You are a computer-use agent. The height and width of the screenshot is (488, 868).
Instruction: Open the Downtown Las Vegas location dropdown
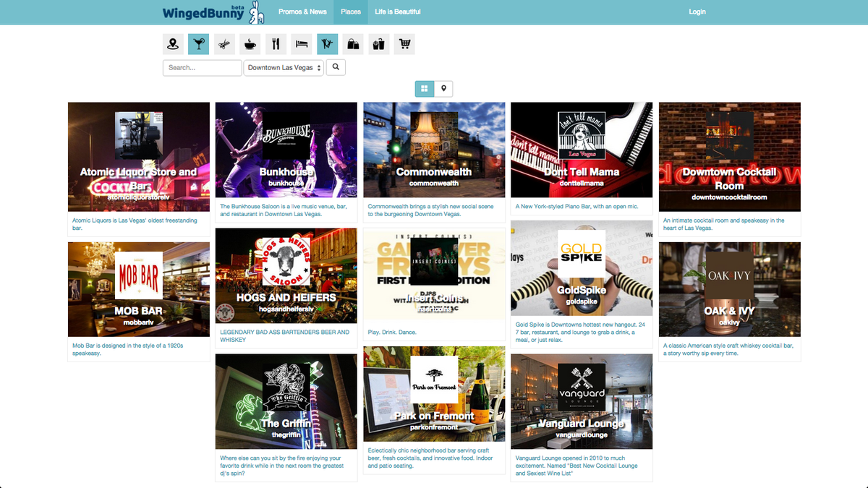click(x=284, y=68)
